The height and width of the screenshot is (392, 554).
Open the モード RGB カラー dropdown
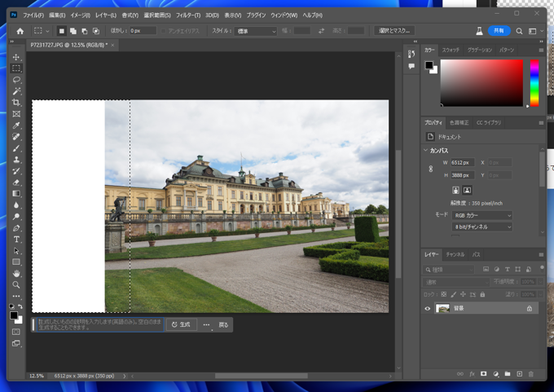(482, 215)
